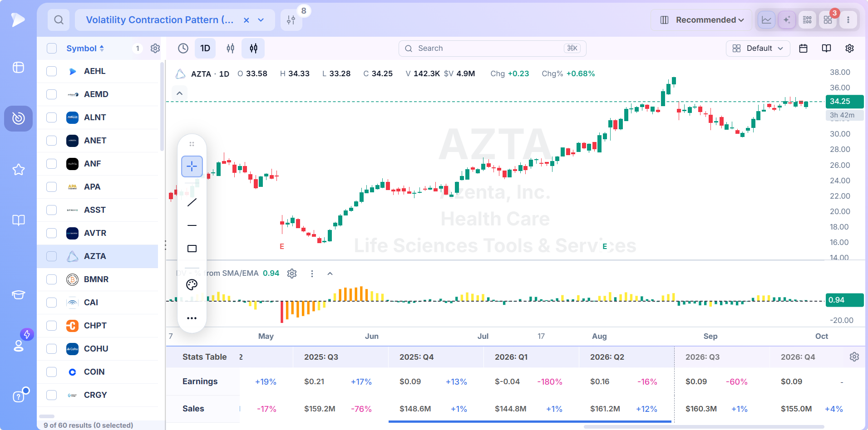
Task: Open more drawing tools ellipsis
Action: [192, 318]
